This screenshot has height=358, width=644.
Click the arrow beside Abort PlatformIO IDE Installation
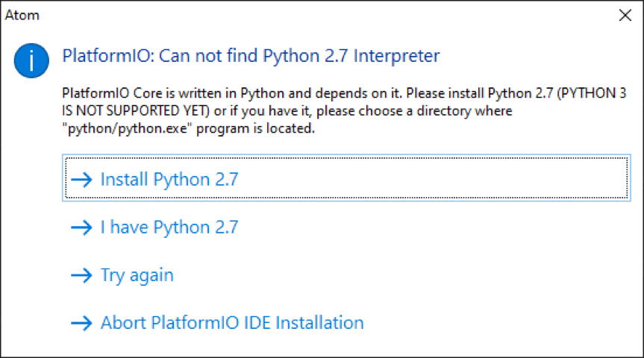point(81,323)
